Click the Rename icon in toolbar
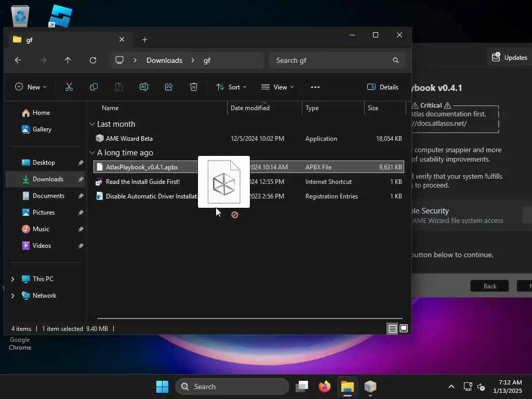Image resolution: width=532 pixels, height=399 pixels. pos(144,87)
